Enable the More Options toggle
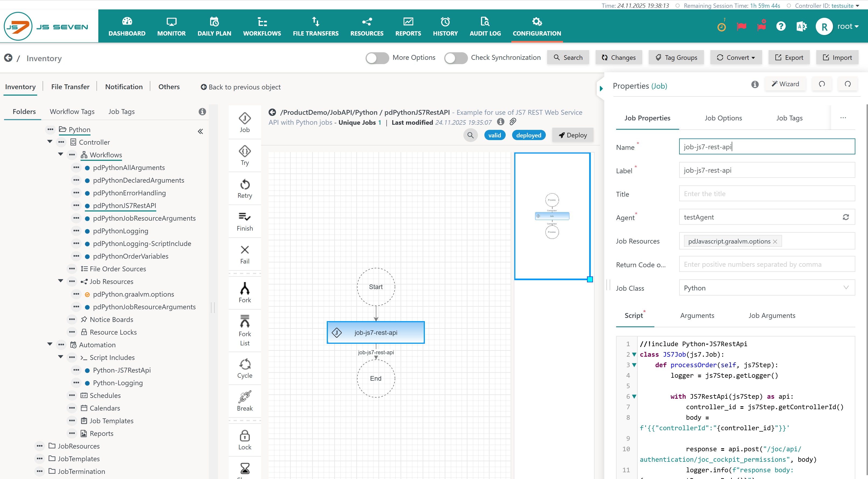868x479 pixels. pyautogui.click(x=377, y=58)
